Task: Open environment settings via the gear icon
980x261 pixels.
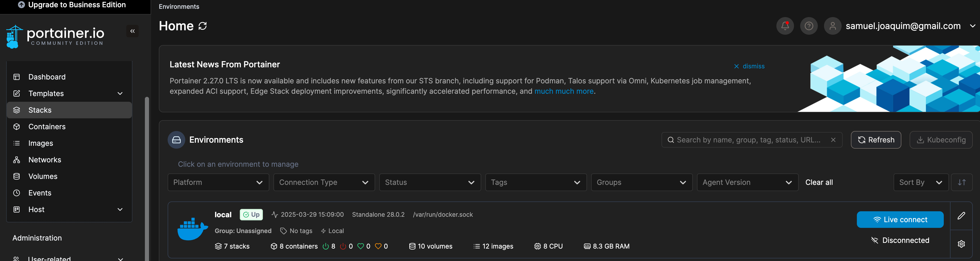Action: 961,244
